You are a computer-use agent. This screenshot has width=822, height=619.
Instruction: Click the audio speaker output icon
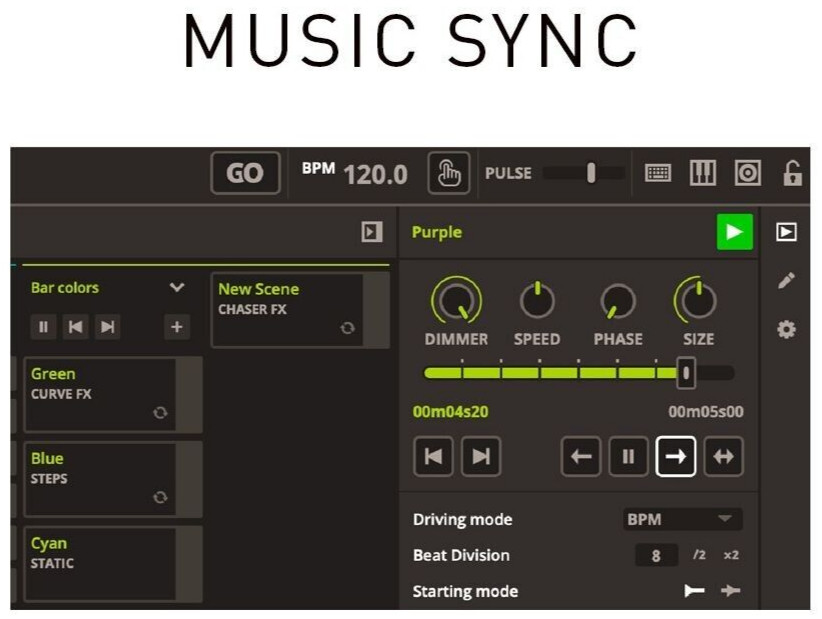(x=747, y=173)
